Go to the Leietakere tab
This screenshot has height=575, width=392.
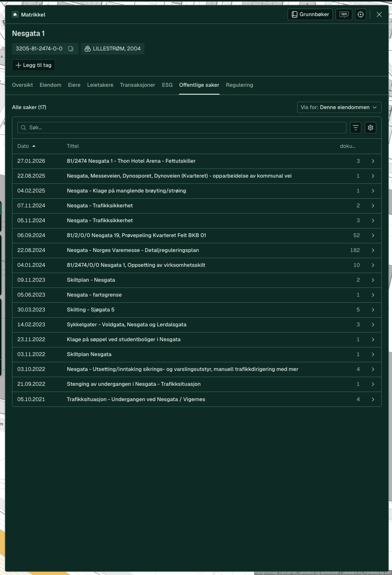point(100,85)
